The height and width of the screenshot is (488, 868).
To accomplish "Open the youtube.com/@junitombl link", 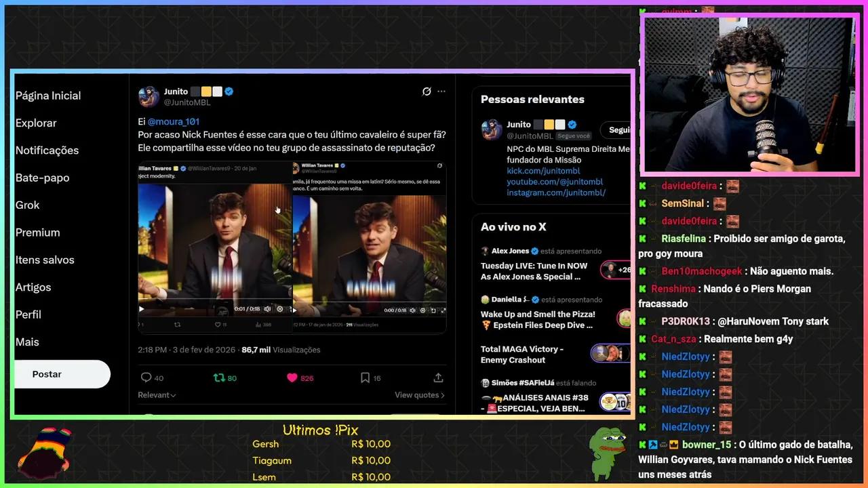I will pyautogui.click(x=555, y=182).
